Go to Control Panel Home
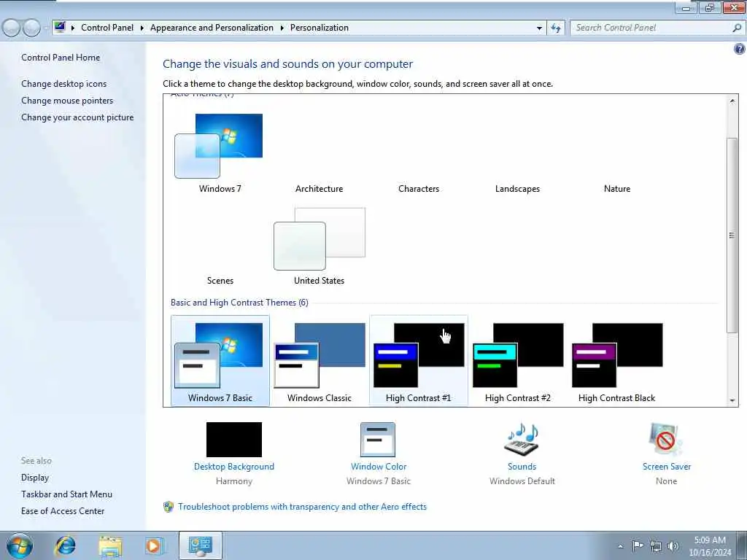Screen dimensions: 747x560 (x=61, y=57)
